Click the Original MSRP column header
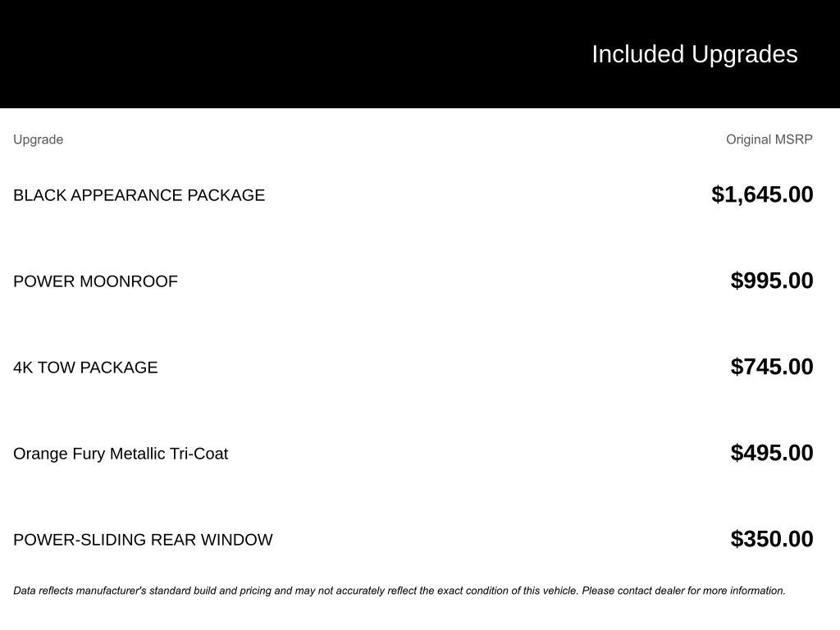Viewport: 840px width, 630px height. (769, 139)
